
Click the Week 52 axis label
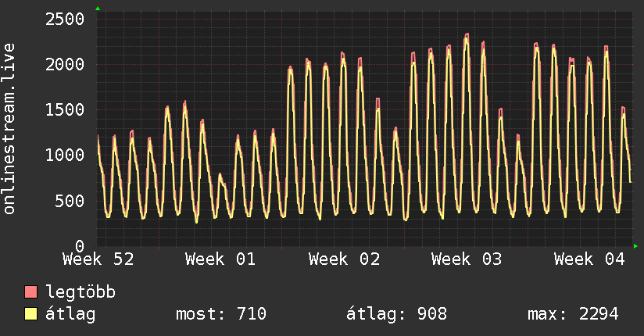[x=98, y=259]
